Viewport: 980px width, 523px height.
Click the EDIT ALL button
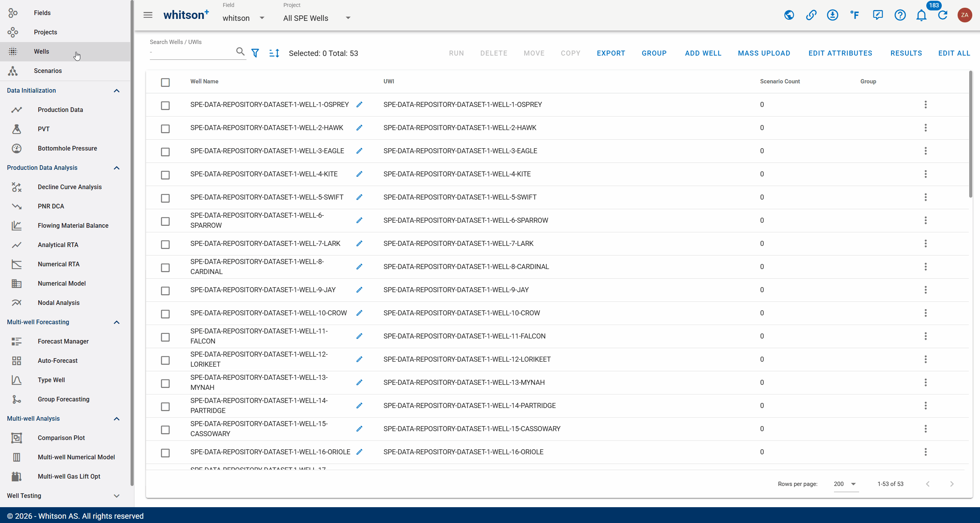[954, 53]
